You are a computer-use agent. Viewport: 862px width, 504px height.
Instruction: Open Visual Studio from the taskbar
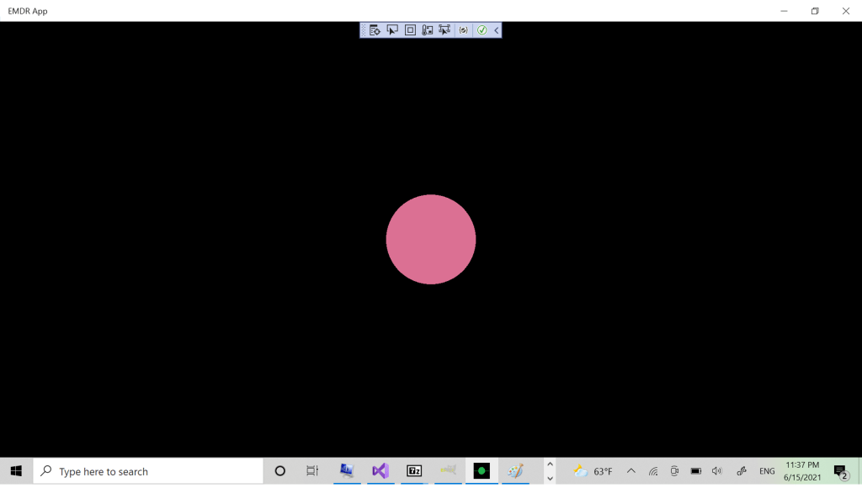pos(380,471)
